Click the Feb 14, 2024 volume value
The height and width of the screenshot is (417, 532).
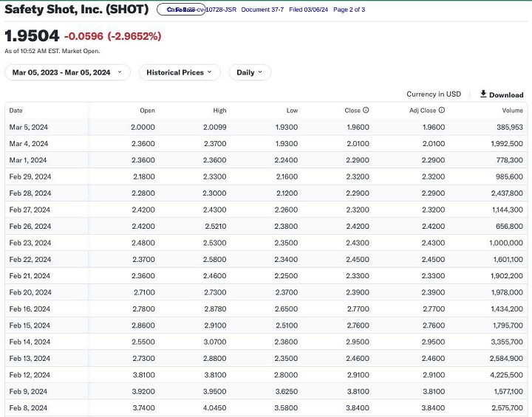pyautogui.click(x=506, y=342)
